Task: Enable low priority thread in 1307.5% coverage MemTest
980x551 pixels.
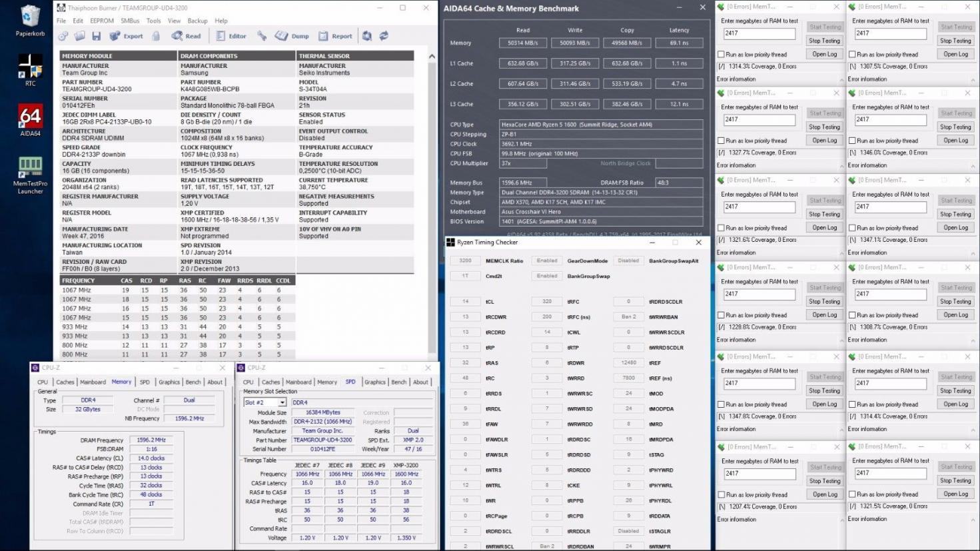Action: [x=852, y=55]
